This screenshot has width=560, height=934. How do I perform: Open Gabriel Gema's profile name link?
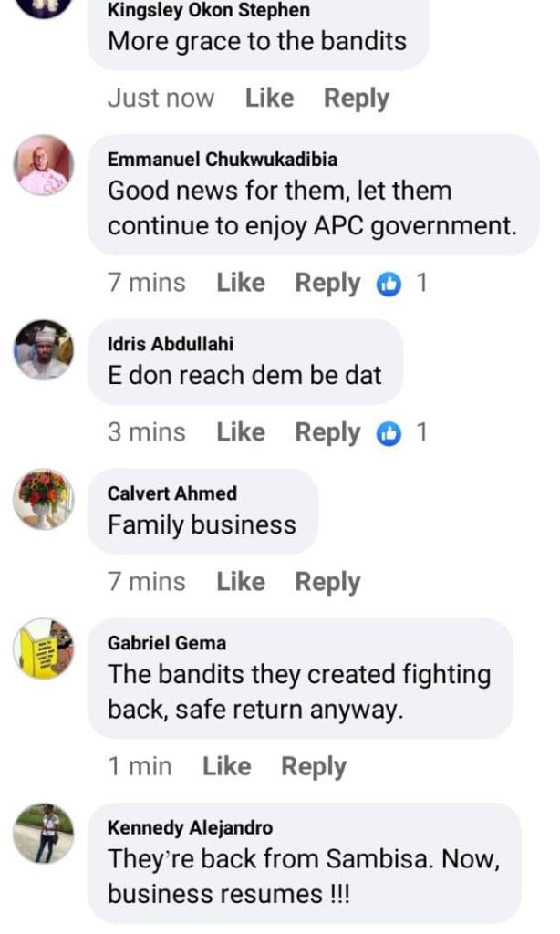coord(167,643)
